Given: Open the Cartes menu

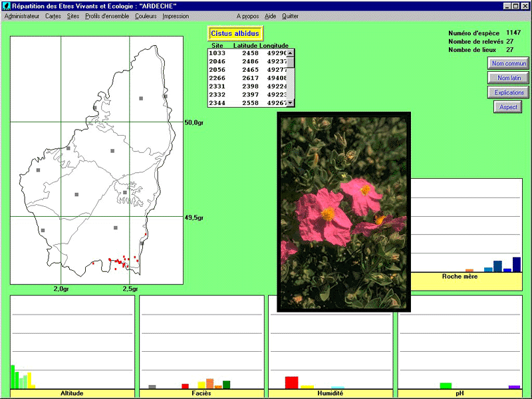Looking at the screenshot, I should (53, 16).
